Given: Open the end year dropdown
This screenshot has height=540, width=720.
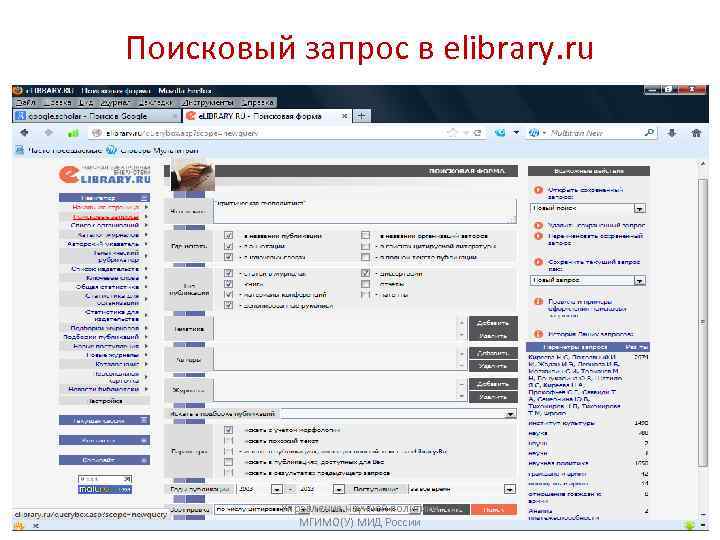Looking at the screenshot, I should 338,489.
